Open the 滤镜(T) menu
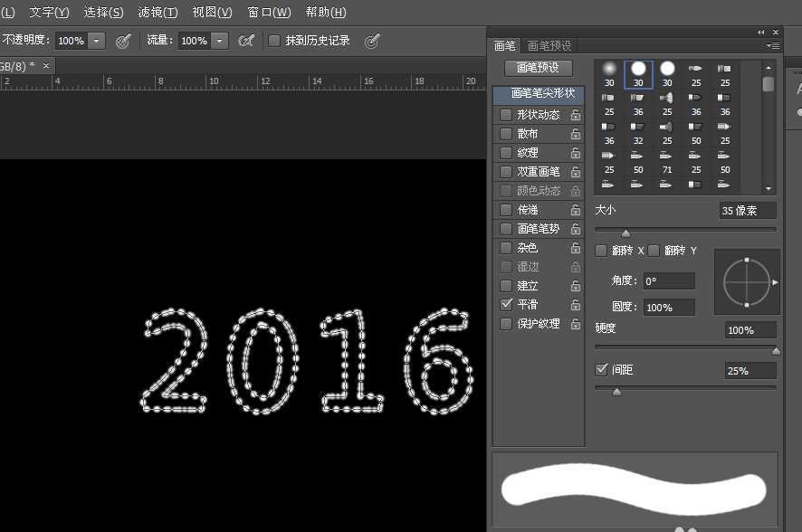 coord(158,13)
